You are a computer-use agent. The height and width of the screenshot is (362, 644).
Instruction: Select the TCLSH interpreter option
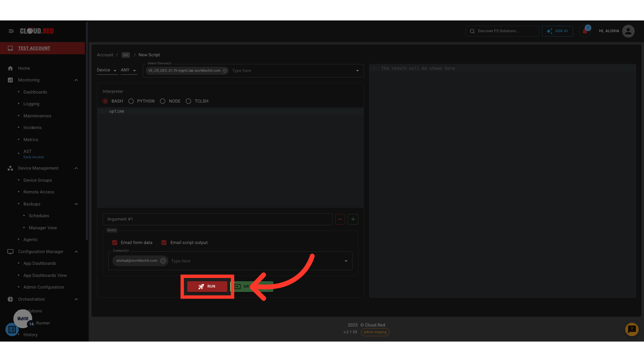(x=189, y=101)
